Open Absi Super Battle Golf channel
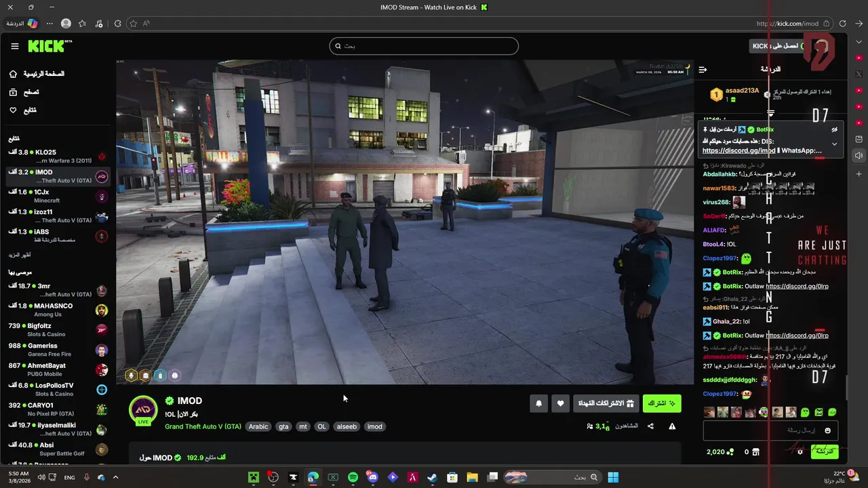 coord(58,449)
